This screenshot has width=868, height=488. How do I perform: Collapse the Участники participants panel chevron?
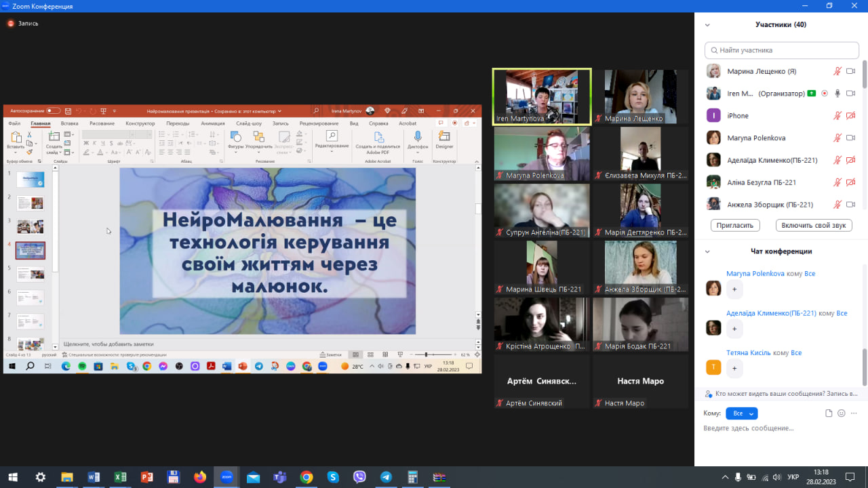(x=707, y=25)
